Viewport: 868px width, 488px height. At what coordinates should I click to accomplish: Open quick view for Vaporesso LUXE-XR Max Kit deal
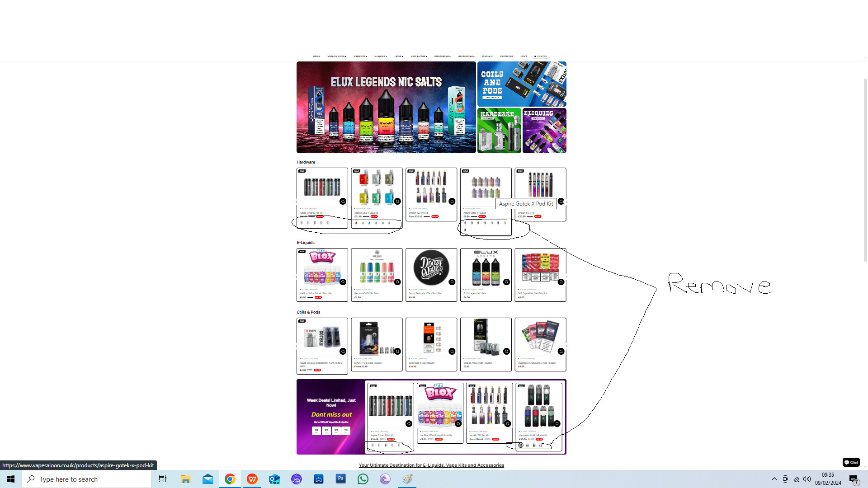557,424
